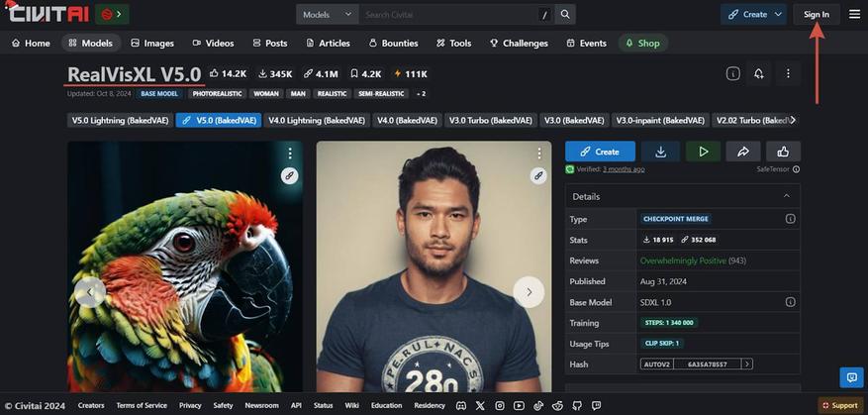Select the V3.0 Turbo (BakedVAE) version
868x415 pixels.
(491, 120)
